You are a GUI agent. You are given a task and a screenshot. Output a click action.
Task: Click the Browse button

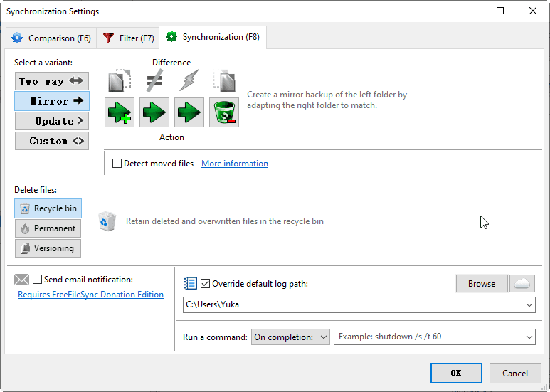482,283
